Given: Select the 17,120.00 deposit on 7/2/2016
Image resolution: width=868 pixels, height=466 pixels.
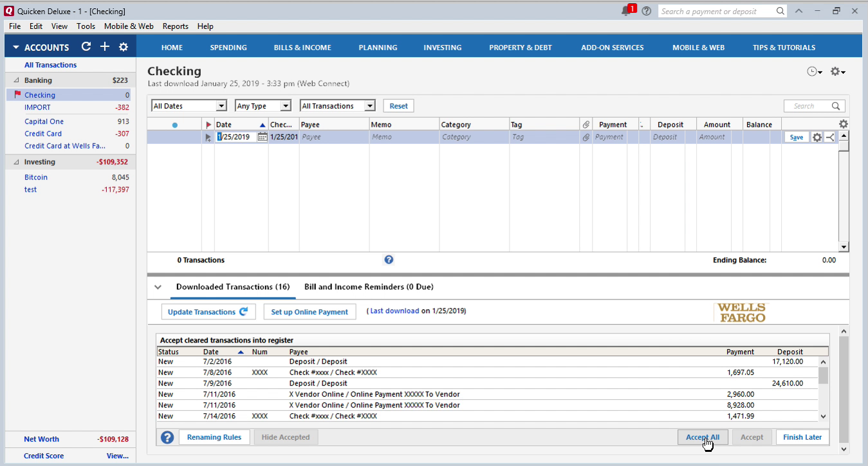Looking at the screenshot, I should (x=487, y=361).
